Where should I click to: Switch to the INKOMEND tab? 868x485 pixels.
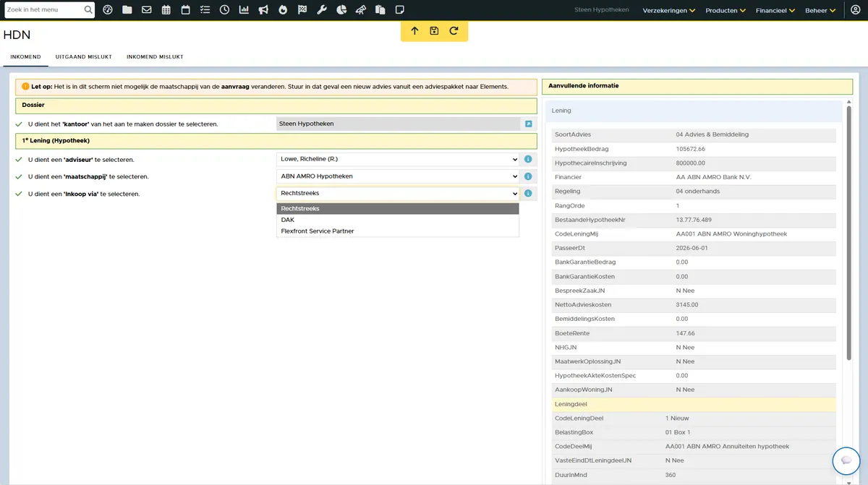click(x=25, y=56)
